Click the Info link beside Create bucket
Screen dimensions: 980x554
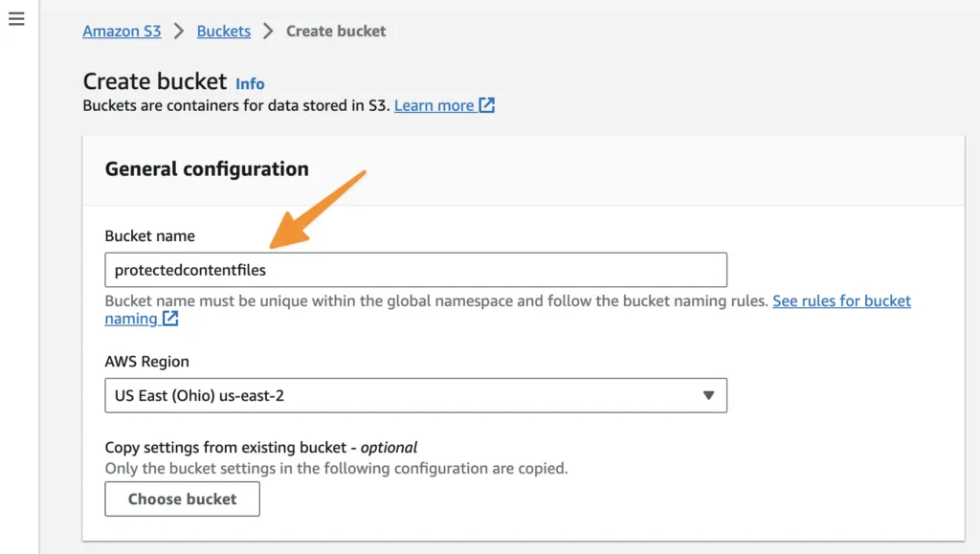point(250,83)
